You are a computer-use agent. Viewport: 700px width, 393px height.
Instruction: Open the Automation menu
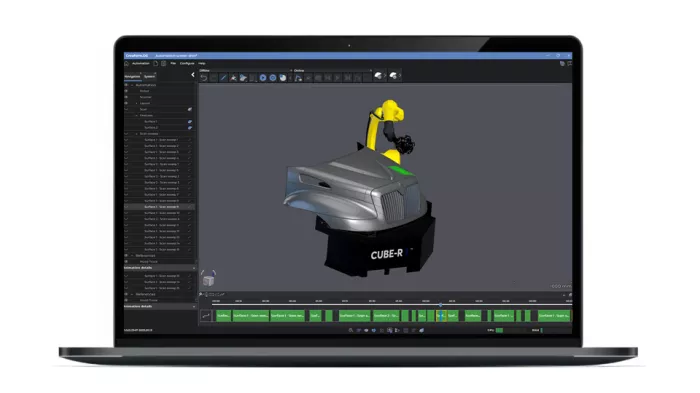pyautogui.click(x=141, y=63)
